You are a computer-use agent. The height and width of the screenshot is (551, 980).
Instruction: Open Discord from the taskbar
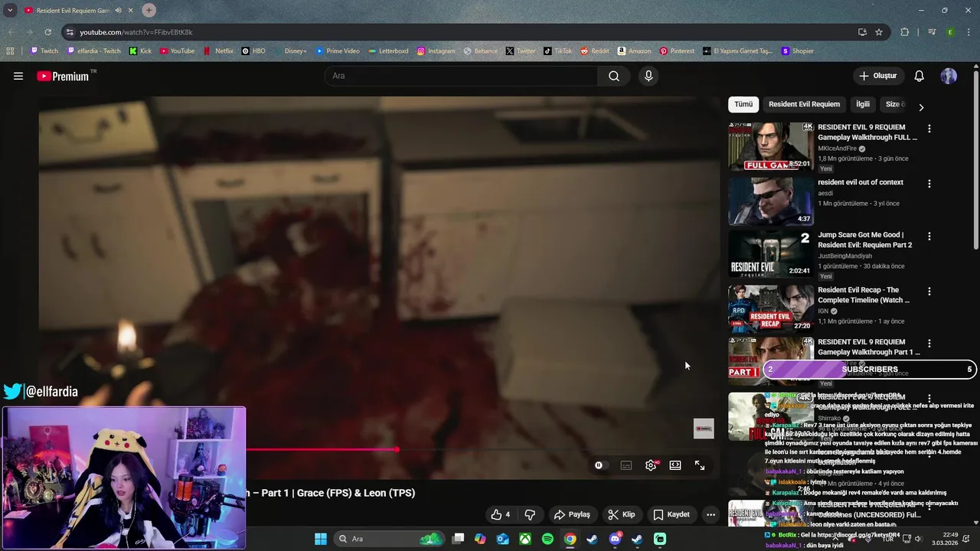(x=615, y=539)
